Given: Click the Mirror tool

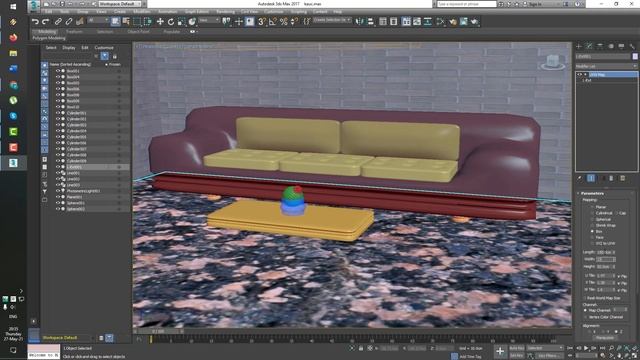Looking at the screenshot, I should click(x=359, y=22).
